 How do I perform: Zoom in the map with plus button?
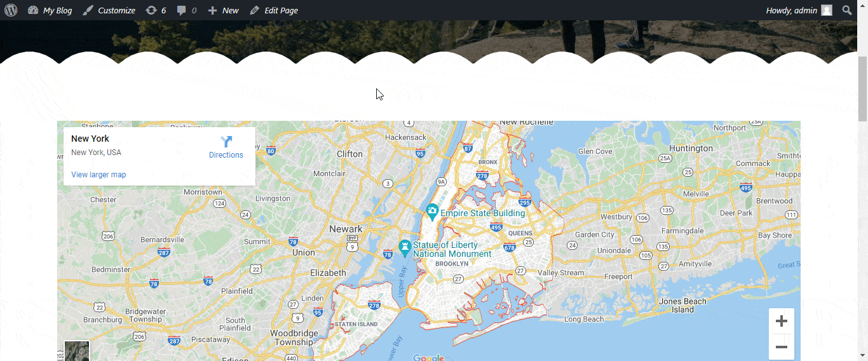click(x=782, y=322)
